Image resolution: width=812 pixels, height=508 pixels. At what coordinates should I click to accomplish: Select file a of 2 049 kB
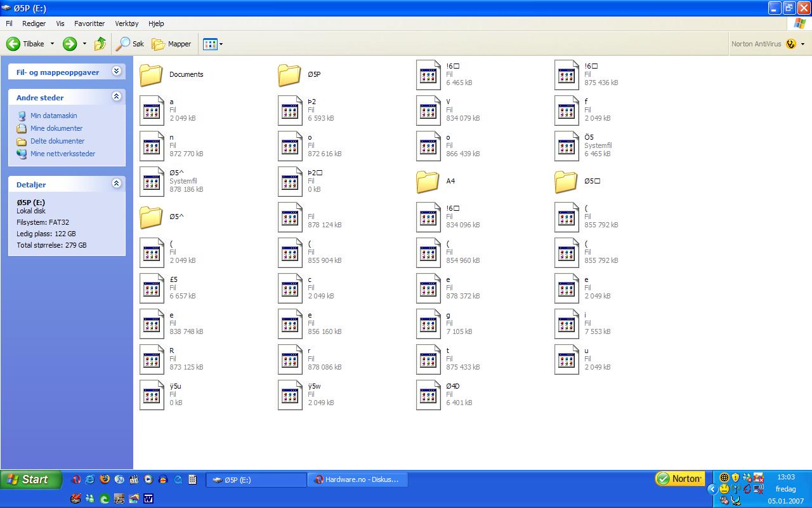pos(167,110)
